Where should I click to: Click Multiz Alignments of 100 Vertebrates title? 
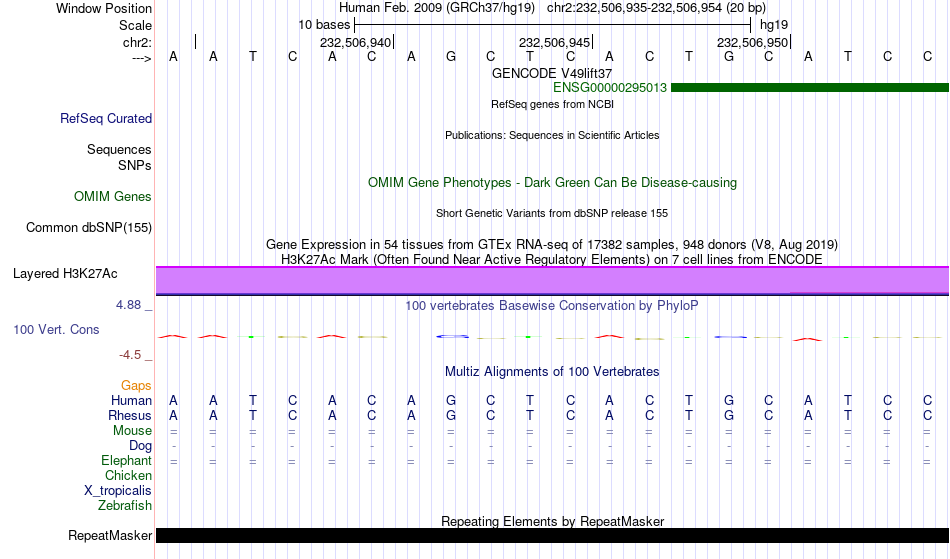[552, 372]
